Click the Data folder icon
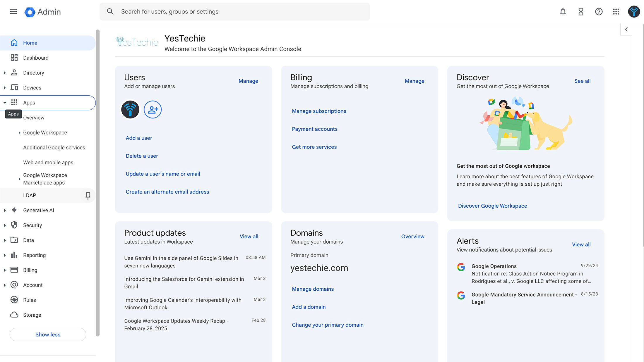644x362 pixels. (x=14, y=240)
